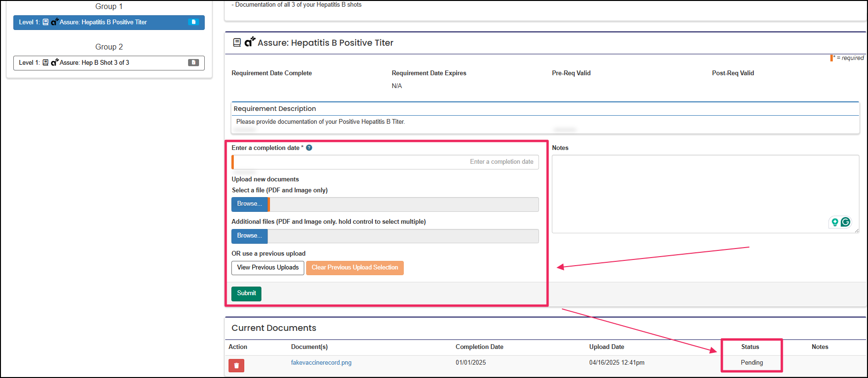Click upload date 04/16/2025 12:41pm cell
The width and height of the screenshot is (868, 378).
pos(617,363)
